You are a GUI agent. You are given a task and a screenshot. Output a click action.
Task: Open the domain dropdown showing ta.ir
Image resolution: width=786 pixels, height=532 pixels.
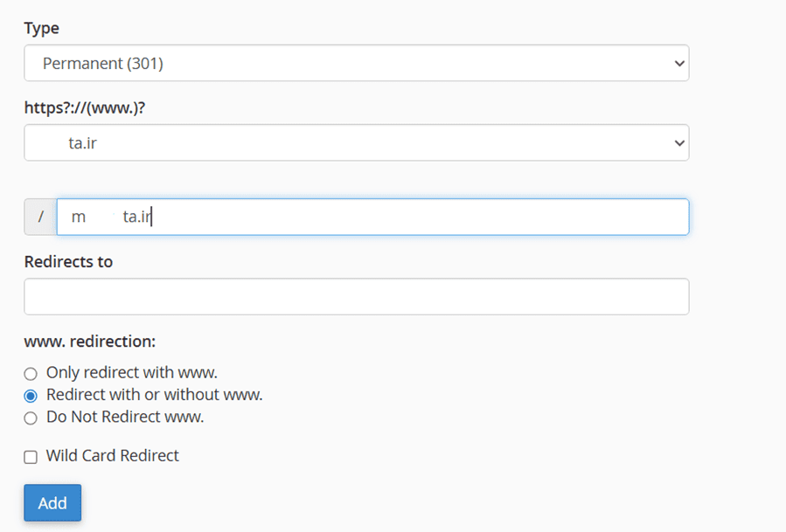(x=350, y=142)
